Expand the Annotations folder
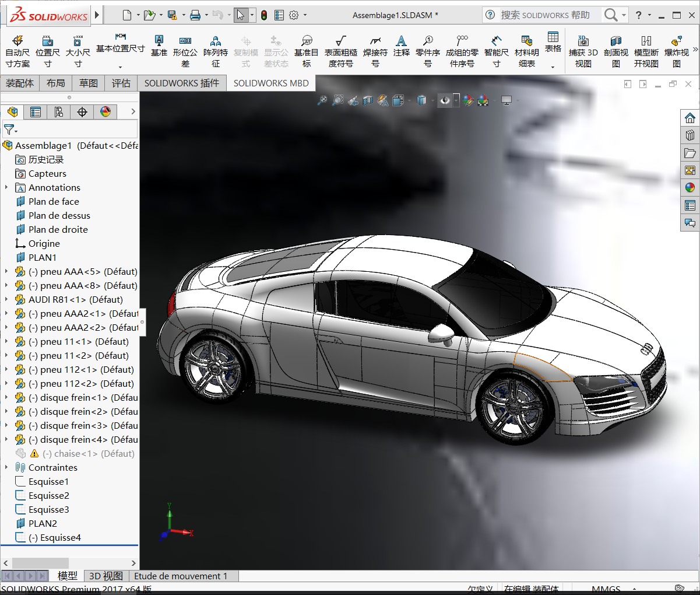This screenshot has width=700, height=595. click(x=6, y=187)
